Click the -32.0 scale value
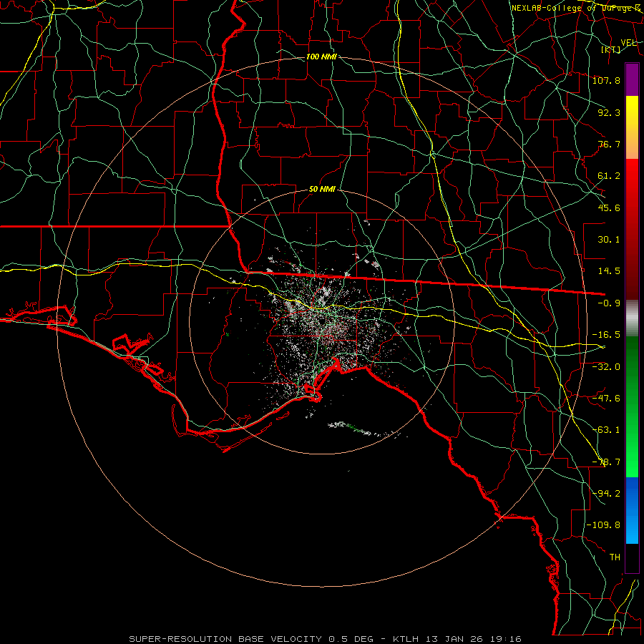The height and width of the screenshot is (644, 644). point(606,367)
